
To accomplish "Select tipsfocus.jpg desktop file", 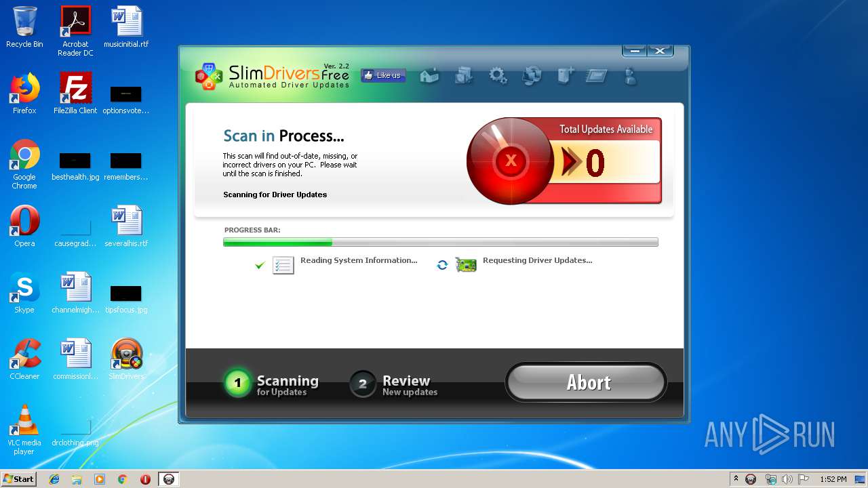I will 126,298.
